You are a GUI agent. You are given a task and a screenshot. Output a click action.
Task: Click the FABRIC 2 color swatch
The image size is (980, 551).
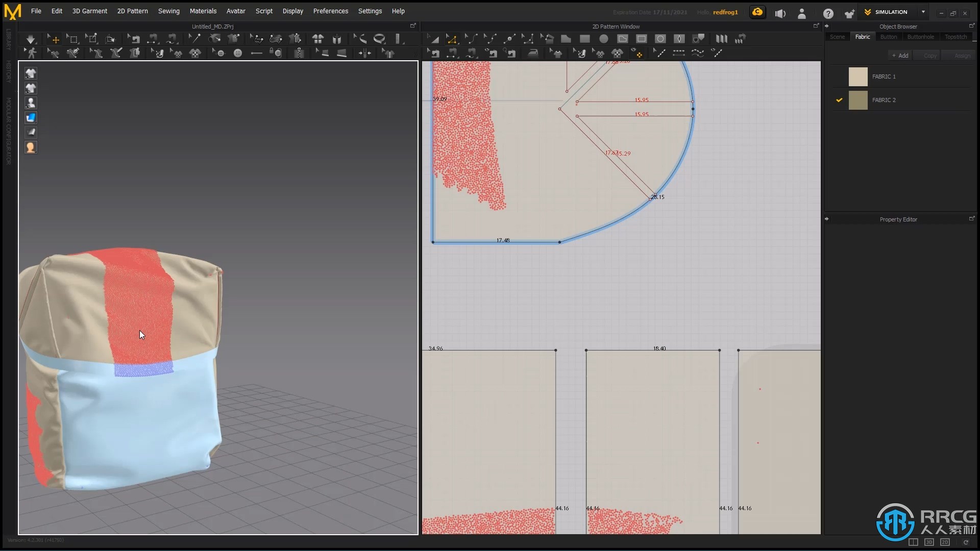point(858,100)
